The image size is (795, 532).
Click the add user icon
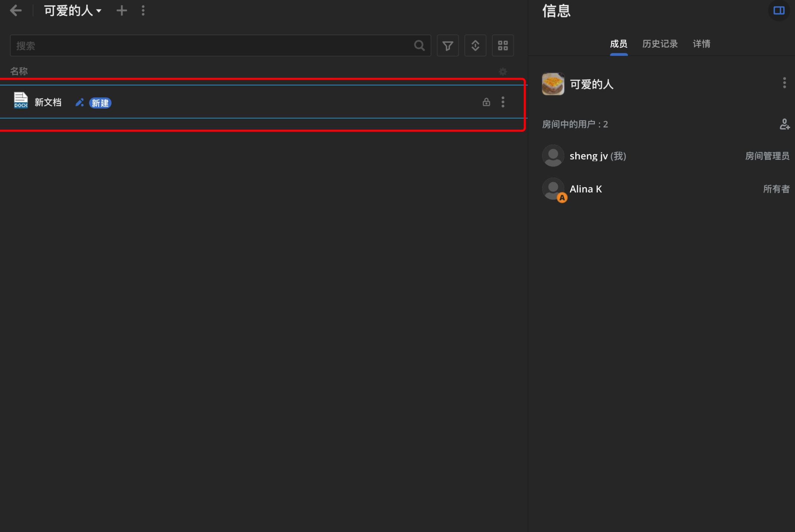tap(784, 124)
